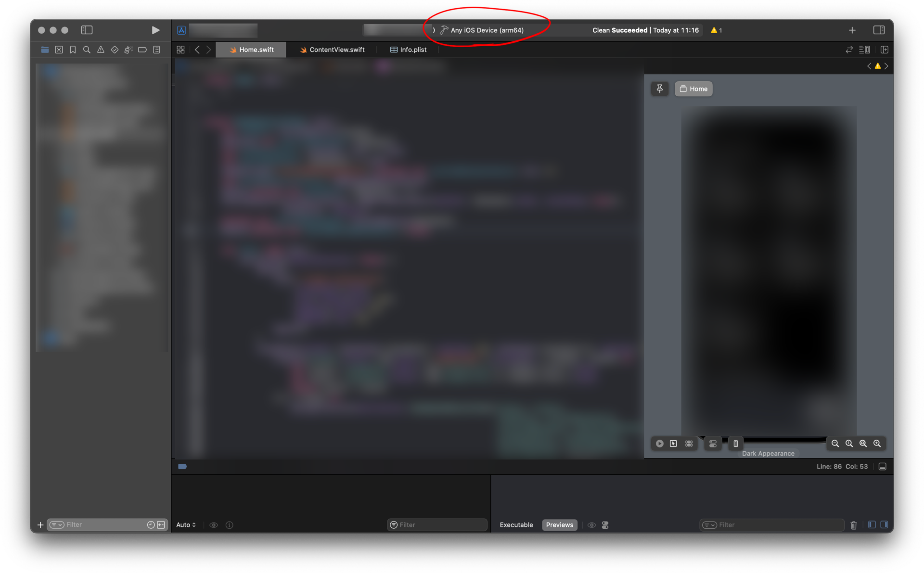Switch to the Info.plist tab
Screen dimensions: 924x573
[408, 50]
